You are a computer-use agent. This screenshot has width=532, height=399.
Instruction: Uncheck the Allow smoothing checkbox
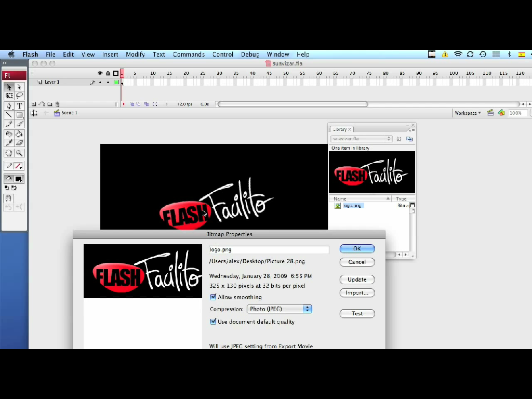coord(213,297)
